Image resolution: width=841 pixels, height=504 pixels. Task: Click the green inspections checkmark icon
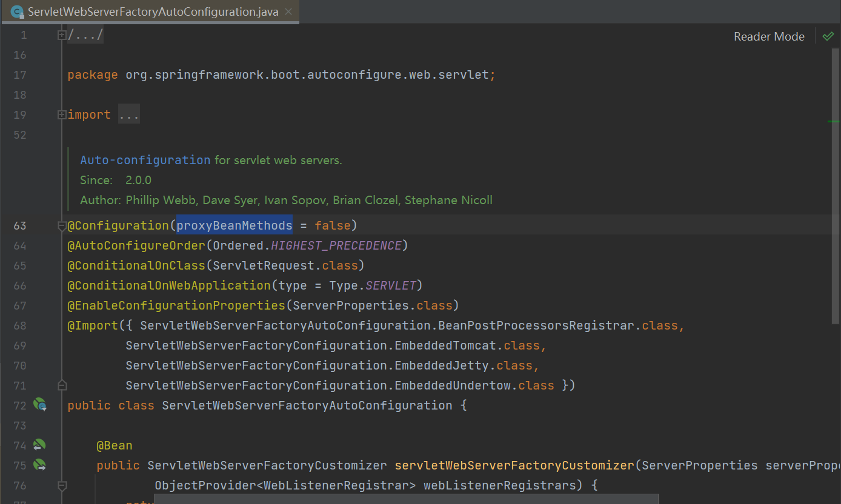click(x=828, y=36)
